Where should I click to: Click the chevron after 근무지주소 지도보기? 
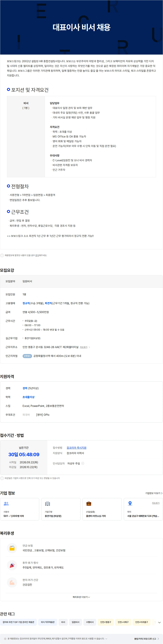point(89,347)
